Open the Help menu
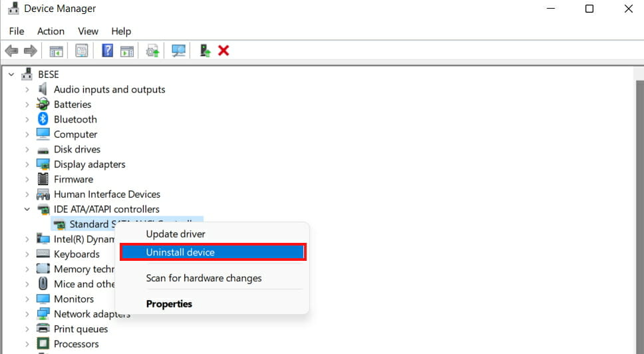This screenshot has height=354, width=644. (121, 31)
